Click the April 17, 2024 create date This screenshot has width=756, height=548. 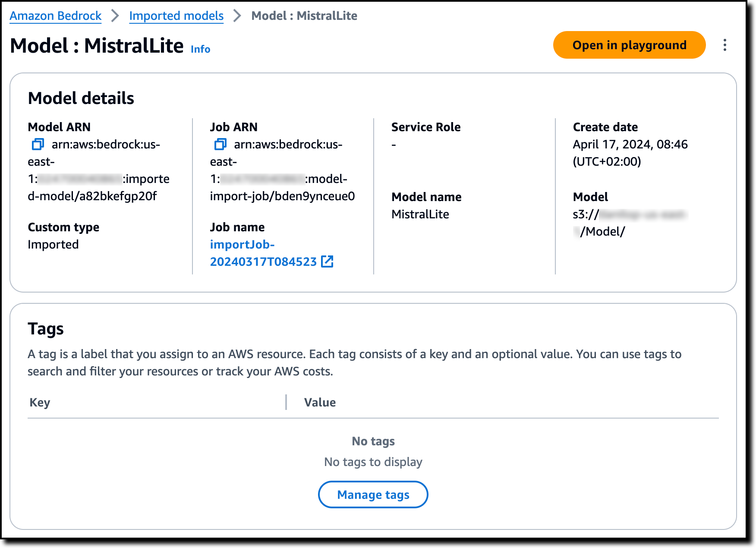coord(630,145)
